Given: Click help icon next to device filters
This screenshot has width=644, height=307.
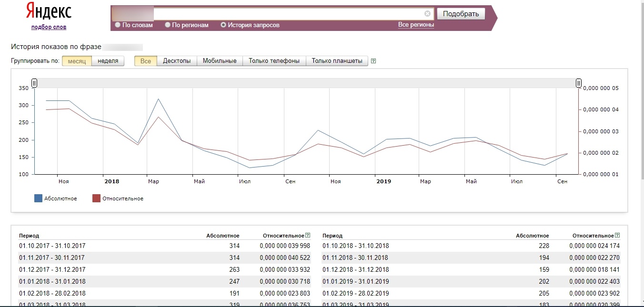Looking at the screenshot, I should point(373,61).
